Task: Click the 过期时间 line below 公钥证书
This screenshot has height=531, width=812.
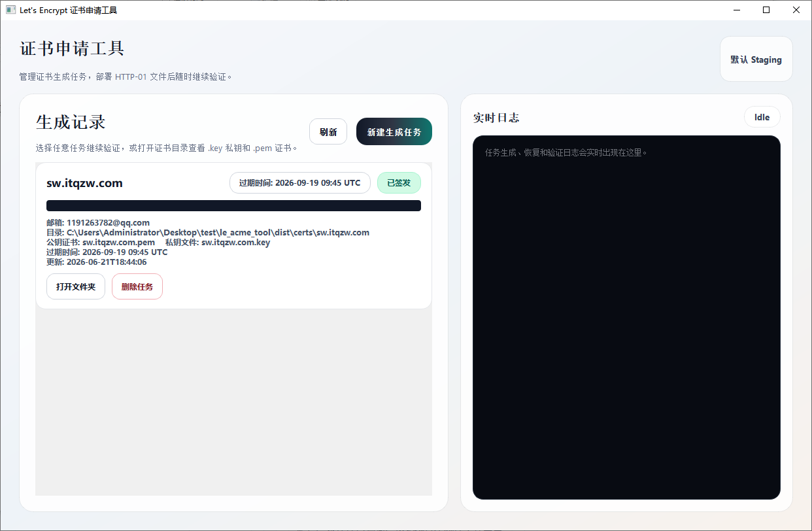Action: (107, 252)
